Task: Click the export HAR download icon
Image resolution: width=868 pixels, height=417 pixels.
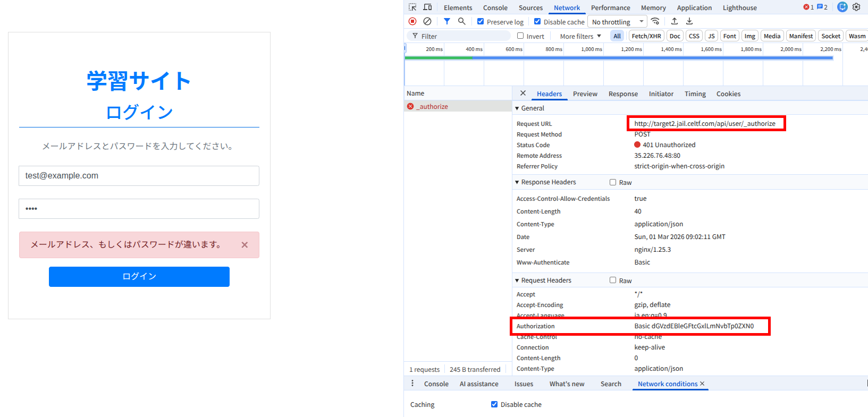Action: 689,21
